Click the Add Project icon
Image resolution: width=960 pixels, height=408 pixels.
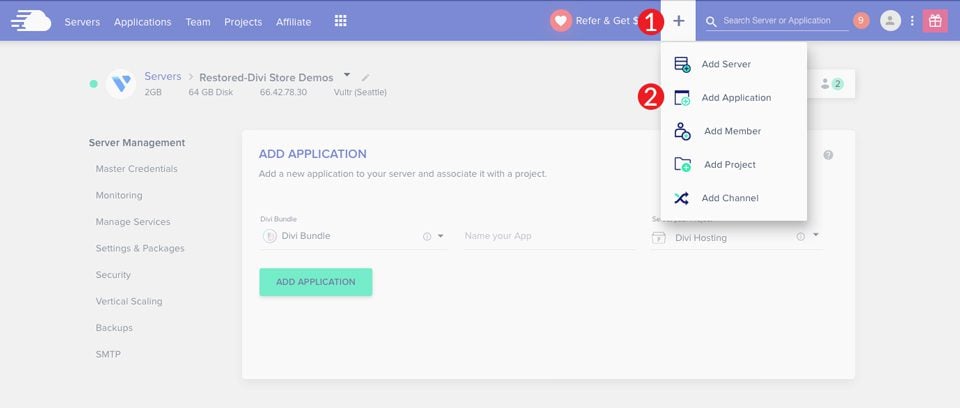tap(682, 164)
